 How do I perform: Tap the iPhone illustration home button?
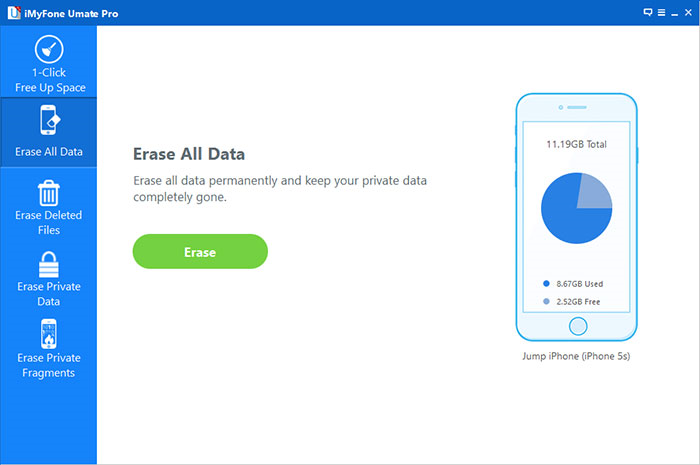576,326
